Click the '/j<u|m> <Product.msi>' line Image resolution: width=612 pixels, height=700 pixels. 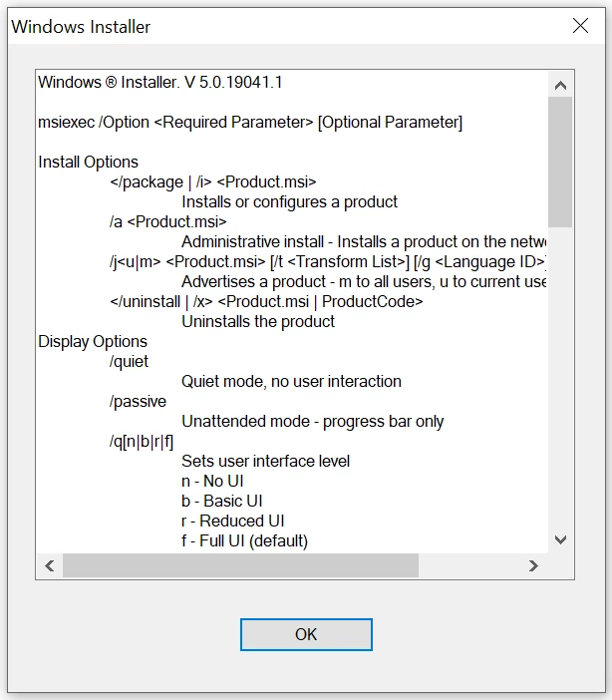[x=329, y=261]
